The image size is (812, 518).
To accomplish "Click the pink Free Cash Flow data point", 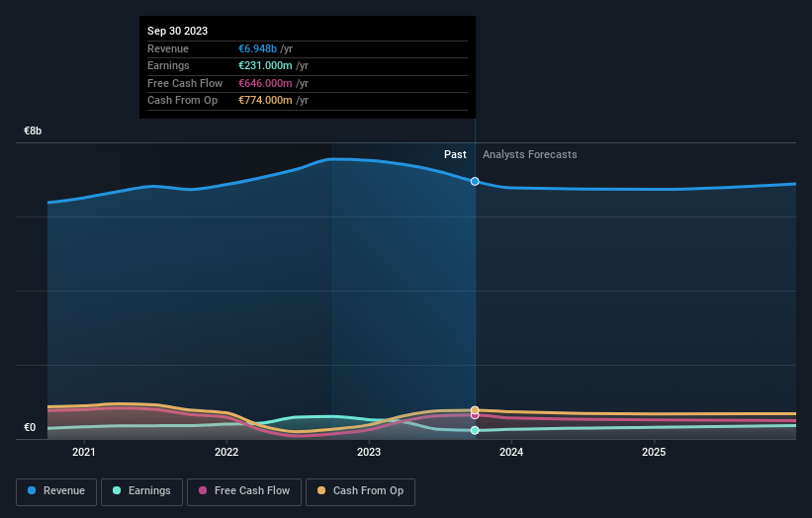I will (x=475, y=415).
